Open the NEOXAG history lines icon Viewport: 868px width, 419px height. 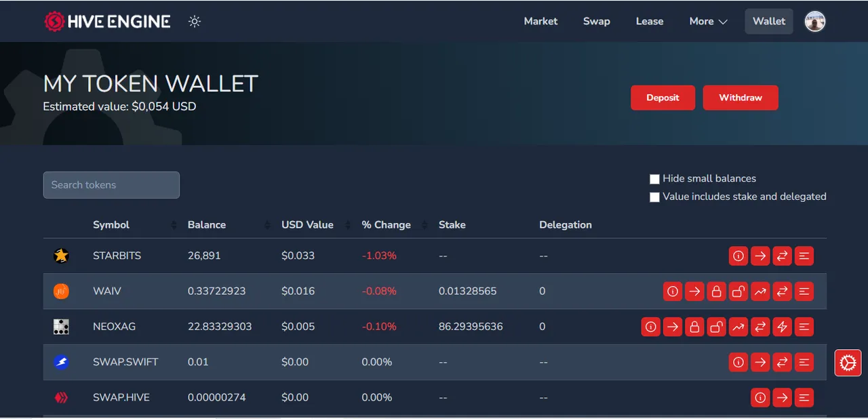click(804, 327)
